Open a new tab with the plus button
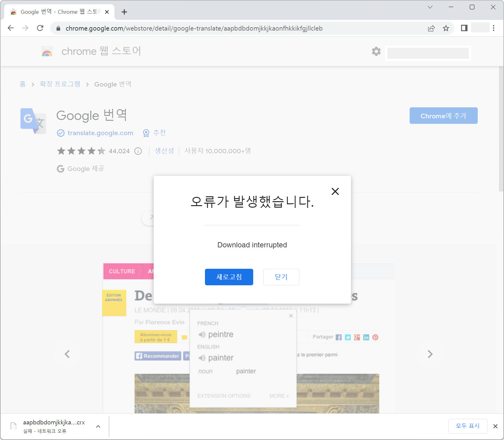Image resolution: width=504 pixels, height=440 pixels. pyautogui.click(x=124, y=12)
